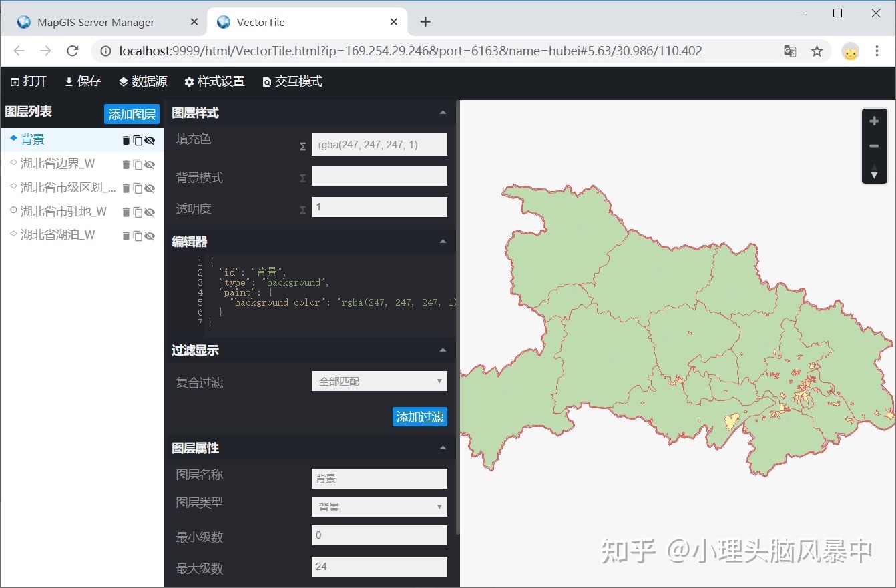Delete the 背景 layer with trash icon
The height and width of the screenshot is (588, 896).
pyautogui.click(x=126, y=140)
